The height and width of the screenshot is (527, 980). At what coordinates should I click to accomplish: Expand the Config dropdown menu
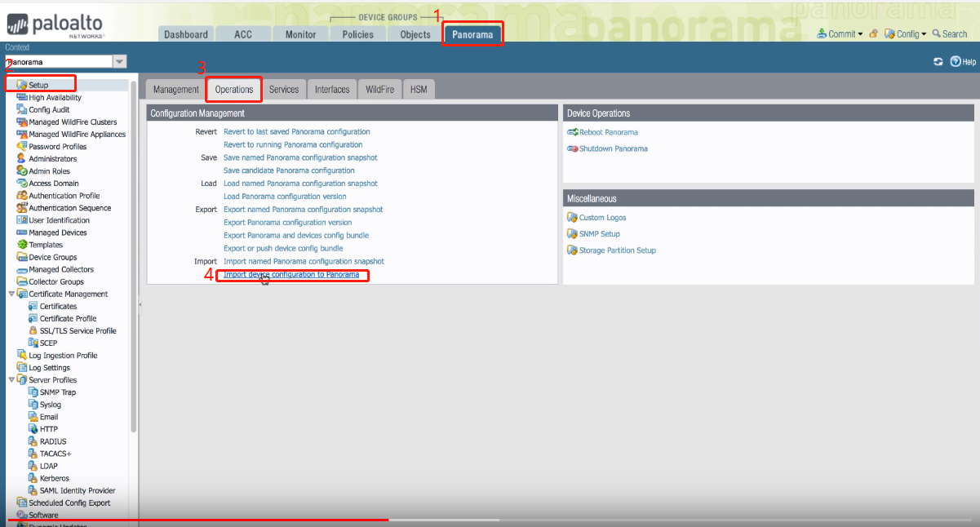906,34
